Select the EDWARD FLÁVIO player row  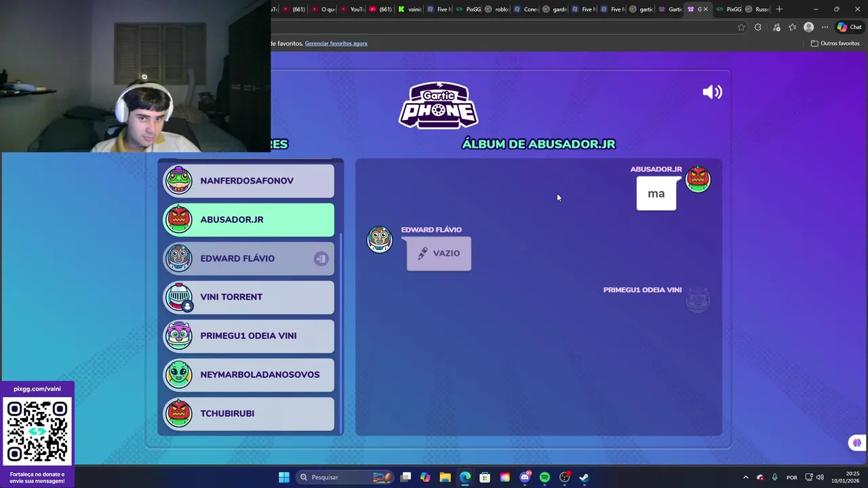coord(249,258)
